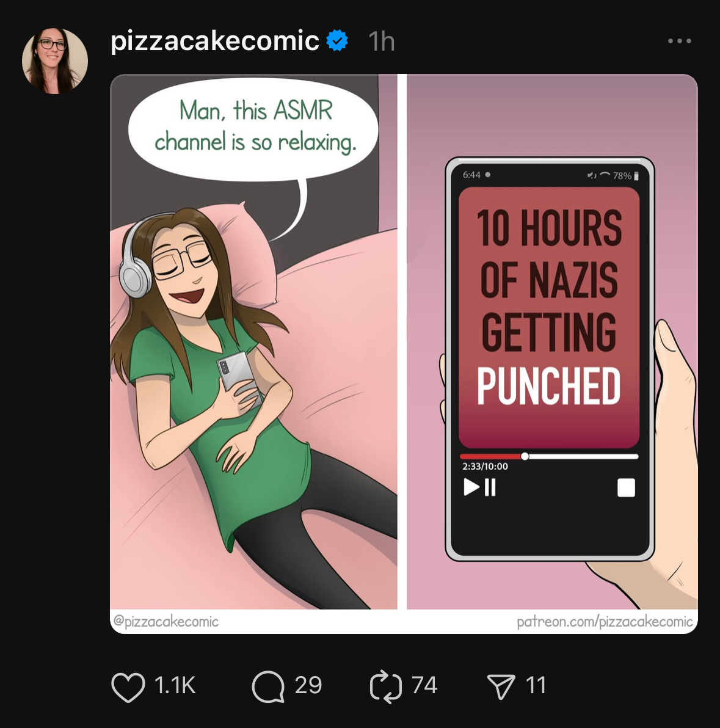Click the pause icon in the drawn phone

pos(490,487)
